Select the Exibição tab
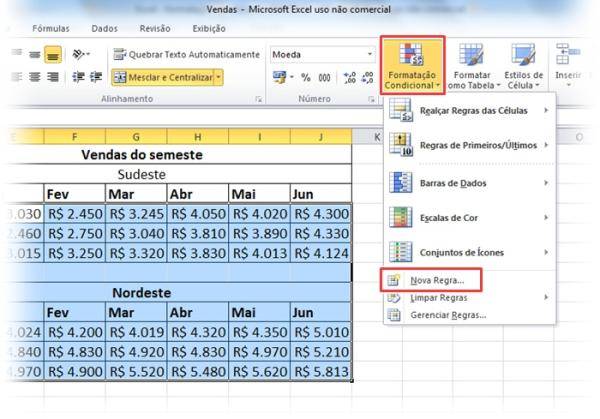The image size is (600, 419). click(209, 29)
